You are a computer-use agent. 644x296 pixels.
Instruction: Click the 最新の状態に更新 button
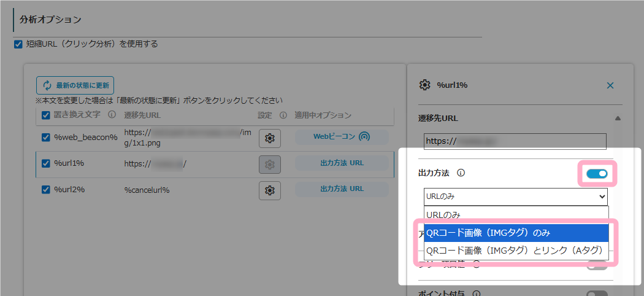[75, 85]
